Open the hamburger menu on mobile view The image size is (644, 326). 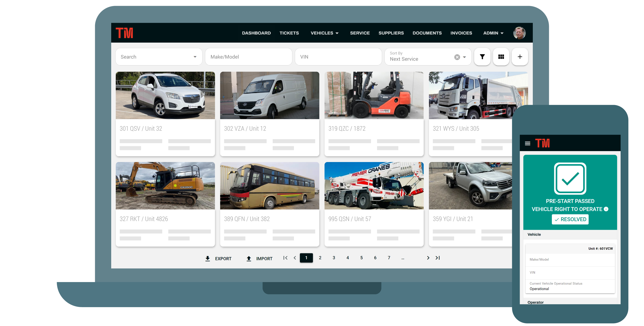click(527, 143)
